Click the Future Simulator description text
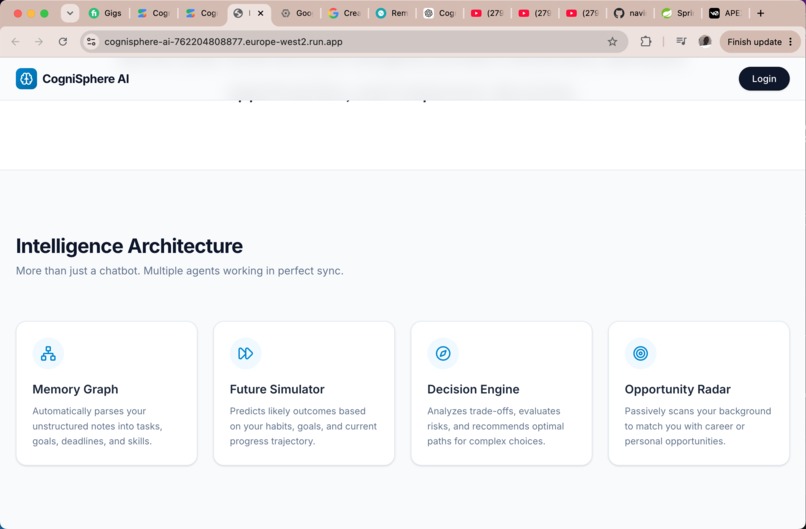The image size is (806, 529). point(303,426)
